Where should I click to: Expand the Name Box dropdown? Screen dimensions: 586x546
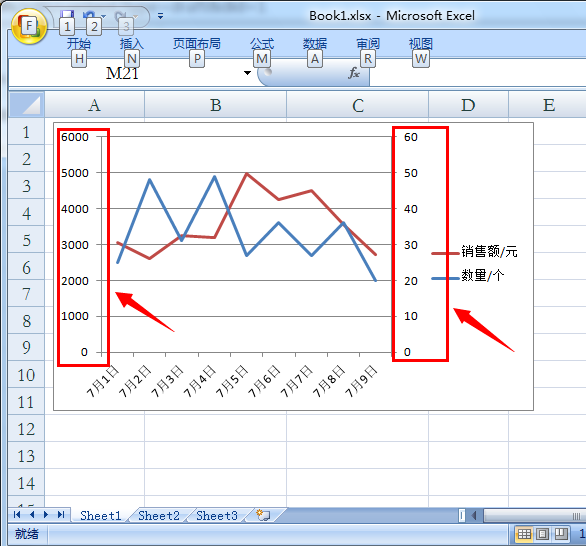click(x=247, y=73)
